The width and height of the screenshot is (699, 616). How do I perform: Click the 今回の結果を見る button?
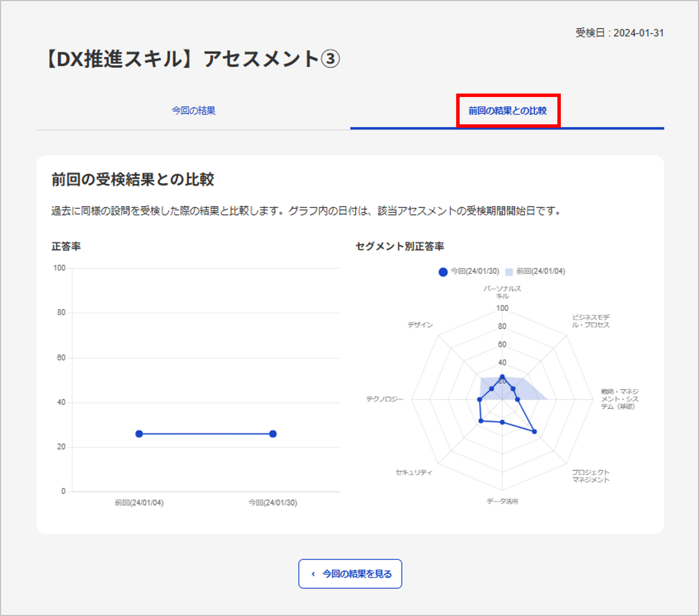[350, 574]
